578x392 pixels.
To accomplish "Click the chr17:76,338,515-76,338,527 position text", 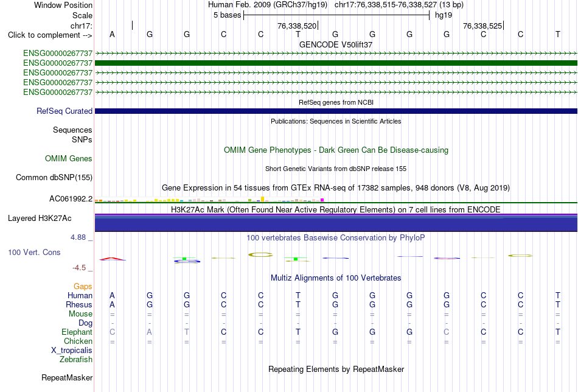I will click(386, 5).
